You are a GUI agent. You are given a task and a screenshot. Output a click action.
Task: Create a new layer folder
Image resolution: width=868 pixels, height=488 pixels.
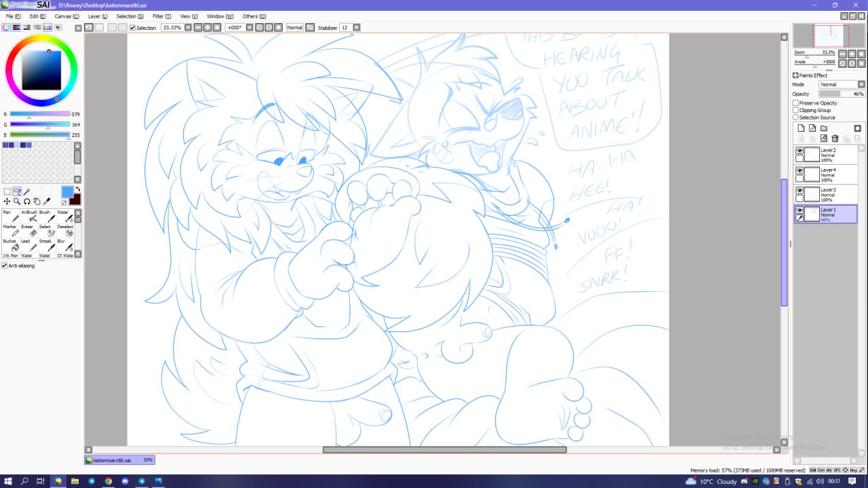[823, 128]
